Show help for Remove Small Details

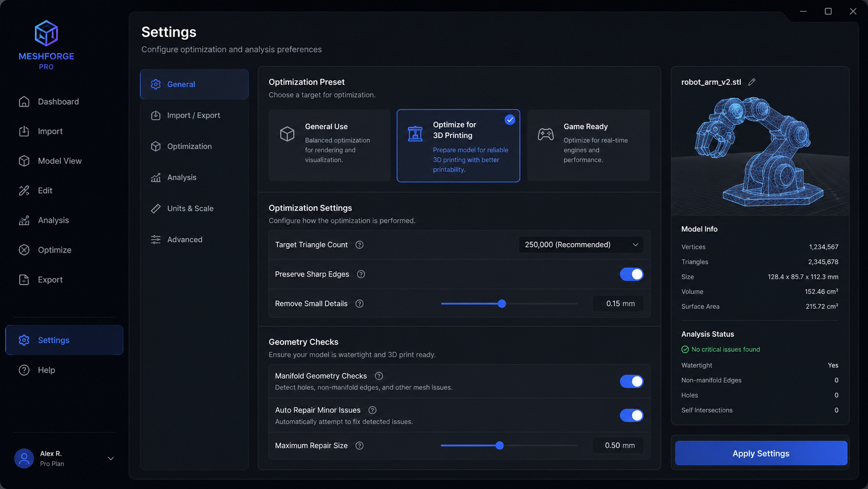click(359, 303)
